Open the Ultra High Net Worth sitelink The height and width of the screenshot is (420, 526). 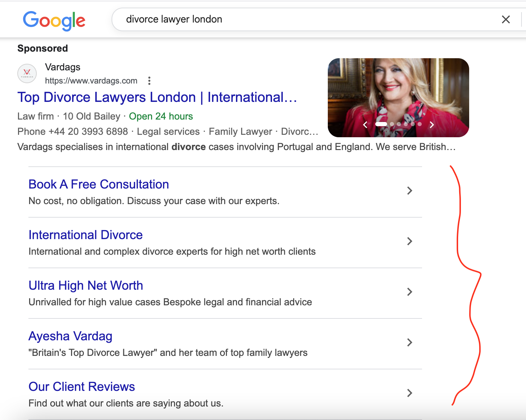click(86, 286)
